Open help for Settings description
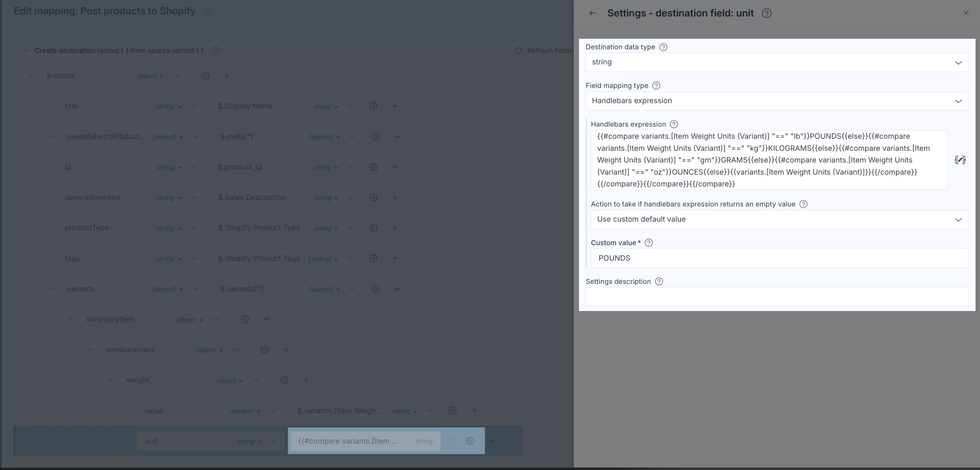The image size is (980, 470). coord(659,282)
